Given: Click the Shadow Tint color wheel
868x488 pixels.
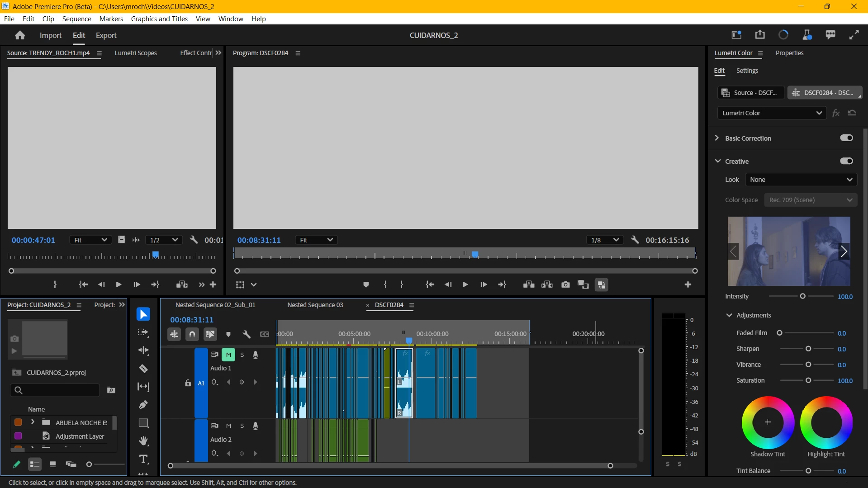Looking at the screenshot, I should pos(768,422).
